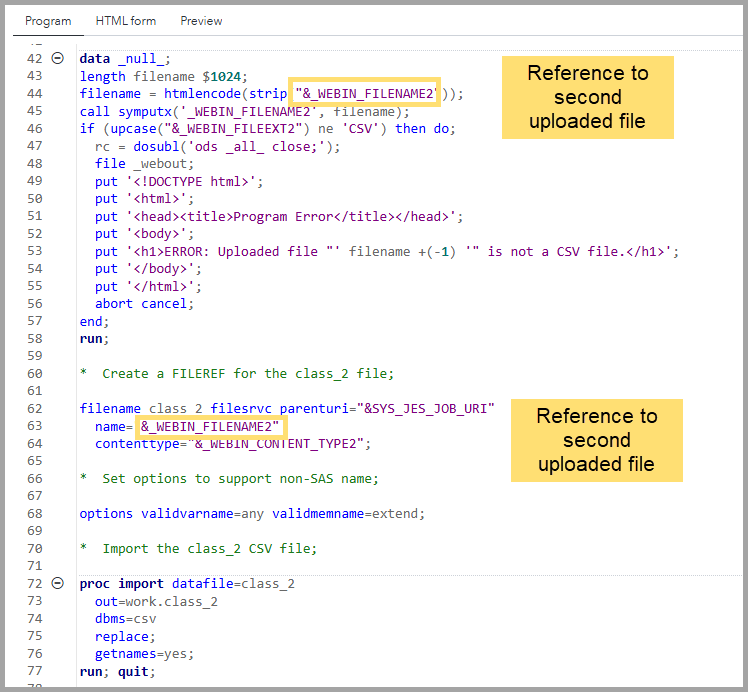Place cursor on 'data _null_;' statement
748x692 pixels.
click(x=125, y=59)
